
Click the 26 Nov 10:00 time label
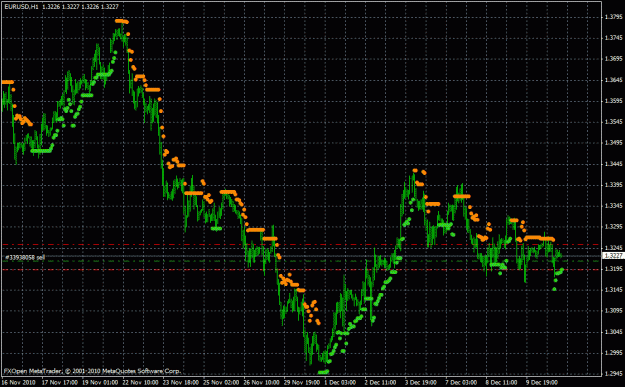[262, 382]
